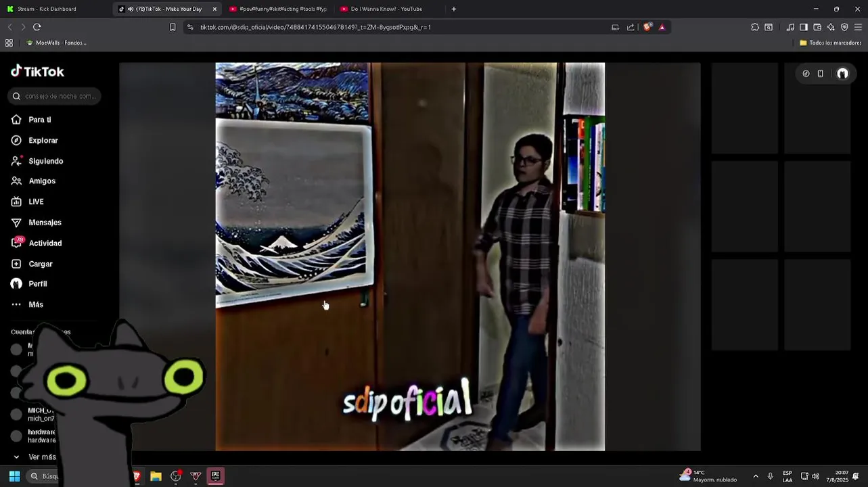
Task: Open the Amigos page
Action: coord(33,181)
